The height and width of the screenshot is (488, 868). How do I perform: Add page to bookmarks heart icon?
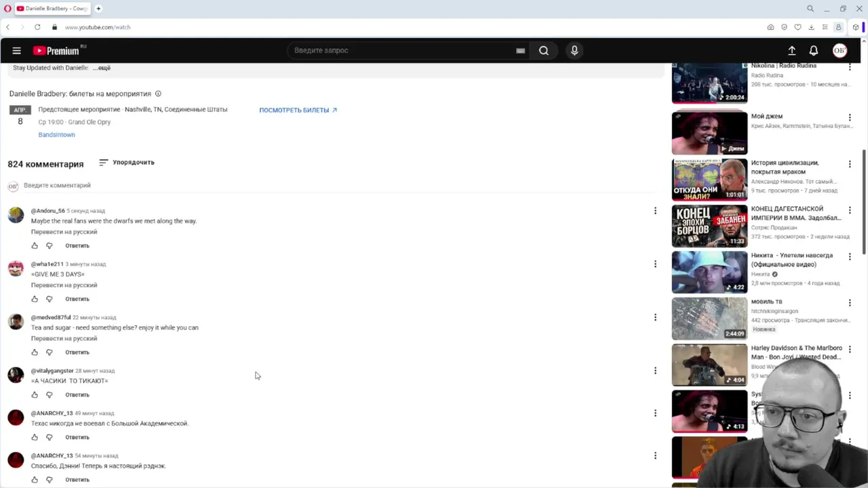pos(797,27)
